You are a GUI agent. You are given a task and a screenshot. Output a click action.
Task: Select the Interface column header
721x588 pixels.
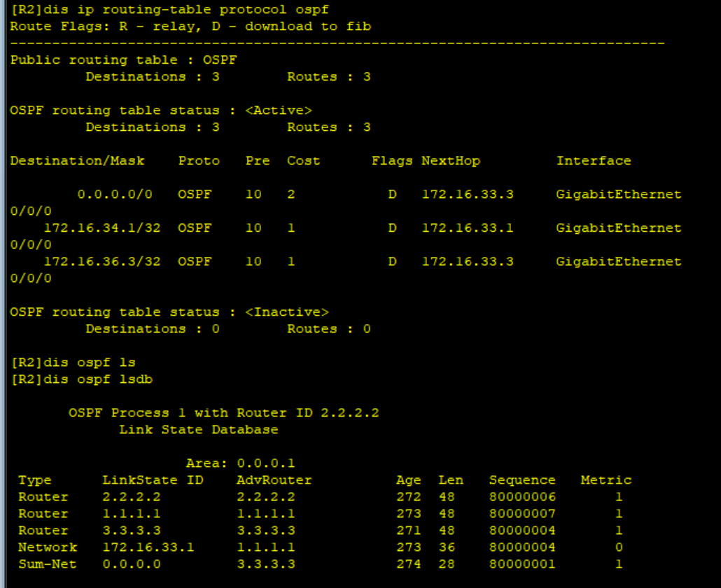tap(594, 160)
